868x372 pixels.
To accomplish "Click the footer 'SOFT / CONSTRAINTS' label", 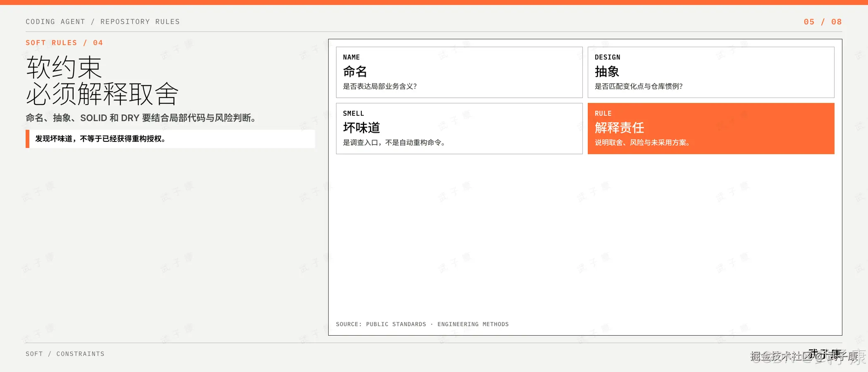I will pos(65,354).
